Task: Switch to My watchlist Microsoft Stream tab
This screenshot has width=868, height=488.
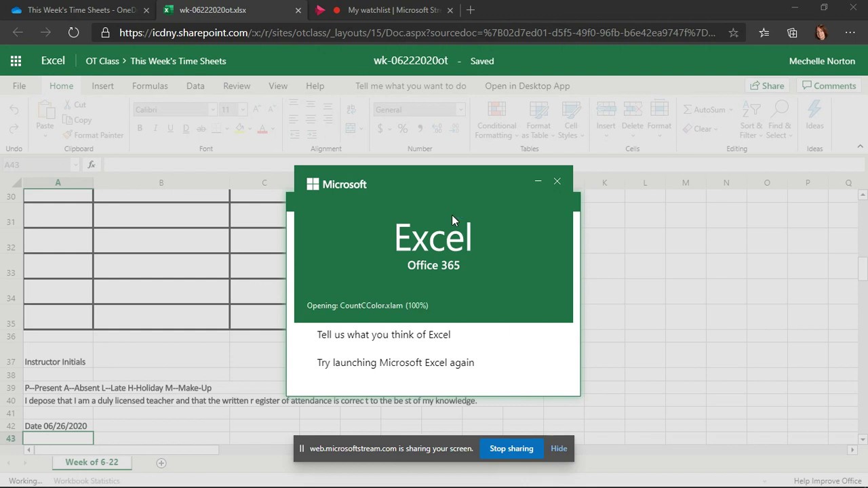Action: [x=384, y=10]
